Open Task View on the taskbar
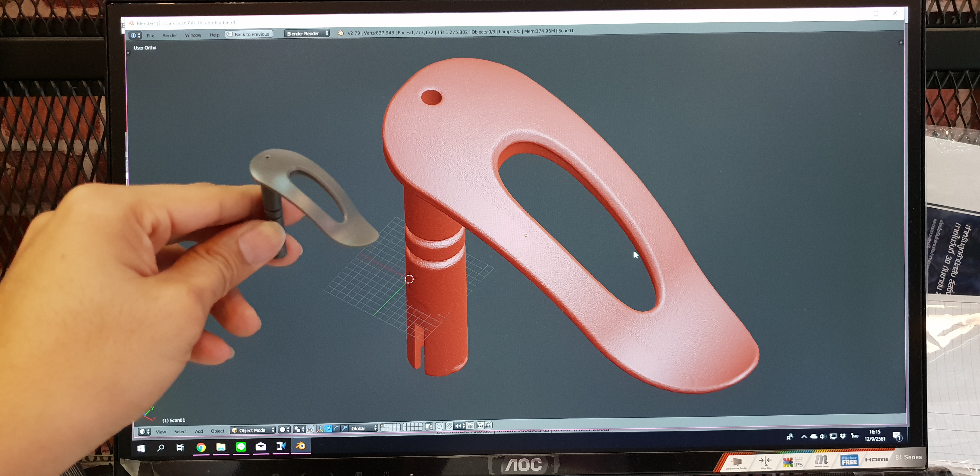Viewport: 980px width, 476px height. pos(180,448)
